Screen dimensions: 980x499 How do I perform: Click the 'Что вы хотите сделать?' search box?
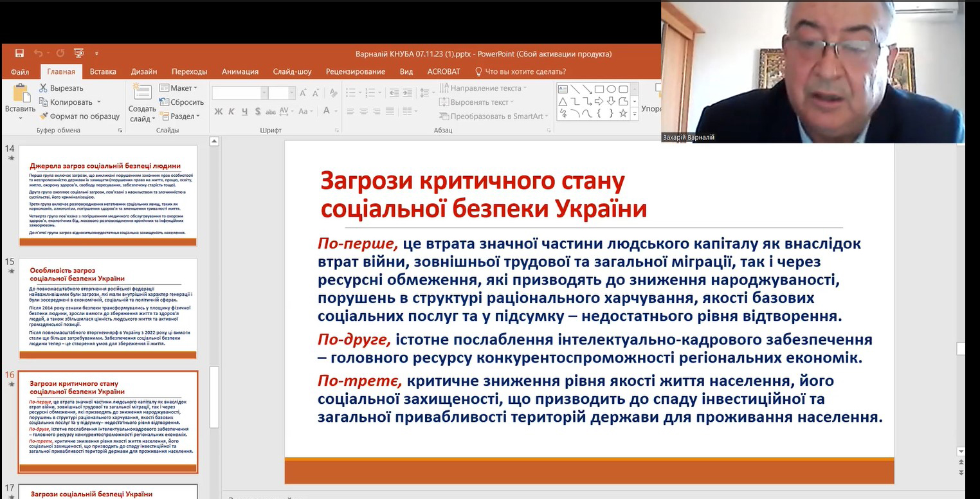(525, 71)
